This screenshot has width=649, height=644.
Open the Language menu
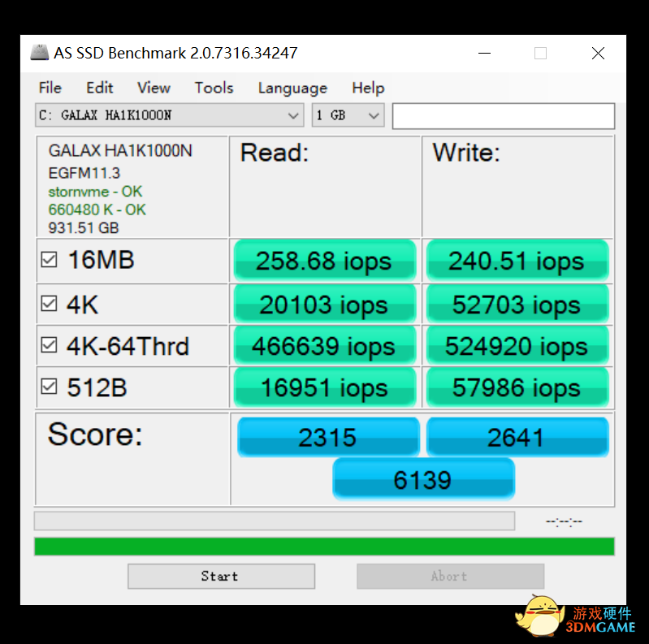(x=292, y=88)
